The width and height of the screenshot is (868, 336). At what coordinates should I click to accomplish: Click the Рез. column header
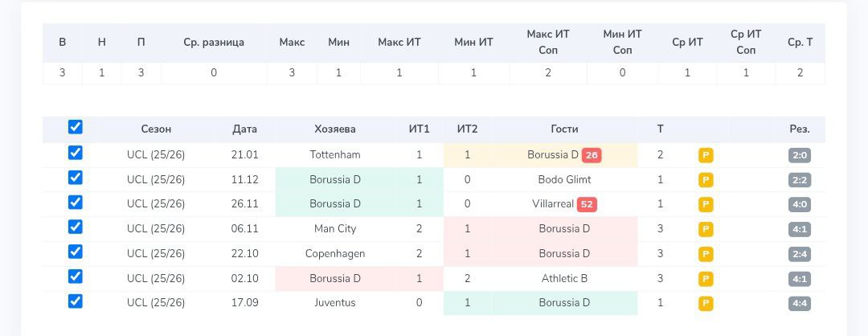click(x=800, y=129)
